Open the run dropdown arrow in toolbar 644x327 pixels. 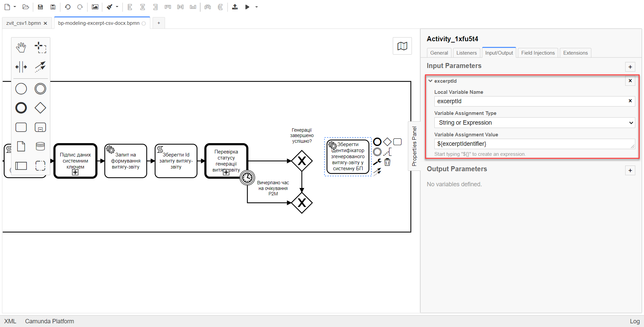[x=257, y=7]
